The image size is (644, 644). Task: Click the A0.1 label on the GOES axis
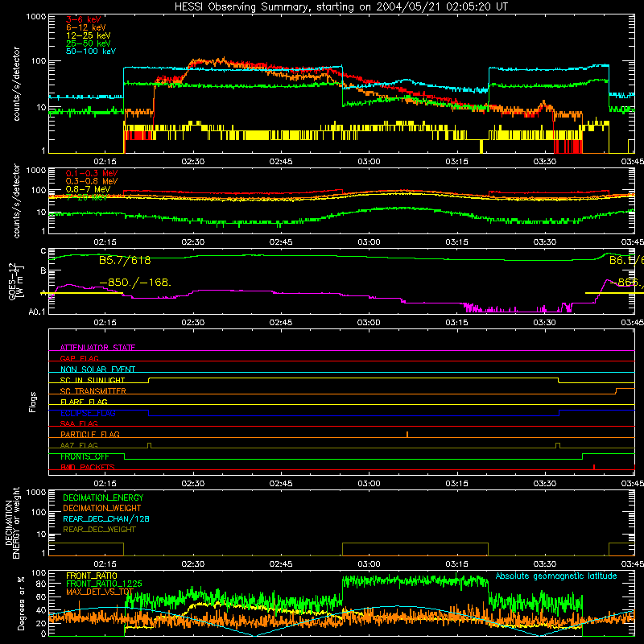point(37,312)
